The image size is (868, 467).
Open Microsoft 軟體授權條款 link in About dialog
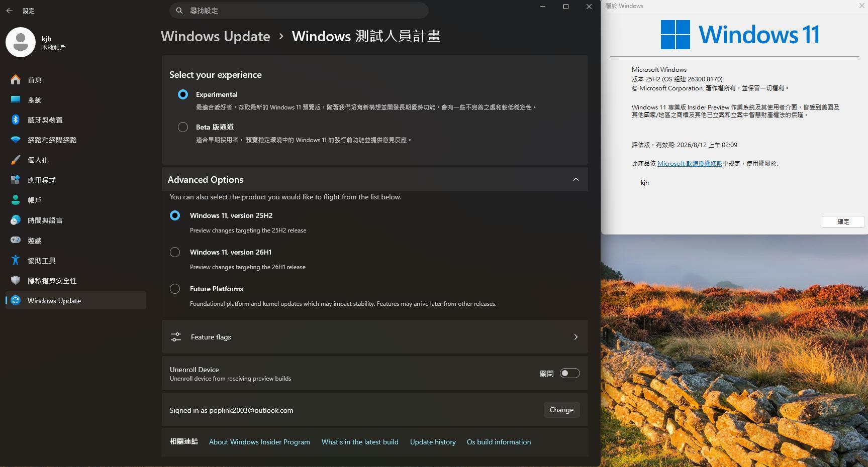690,164
